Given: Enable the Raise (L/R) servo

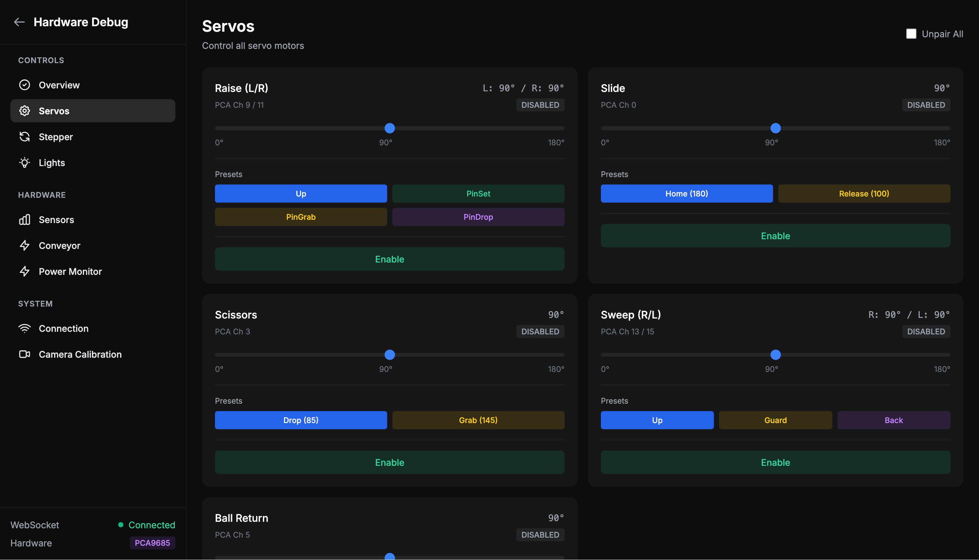Looking at the screenshot, I should click(389, 259).
